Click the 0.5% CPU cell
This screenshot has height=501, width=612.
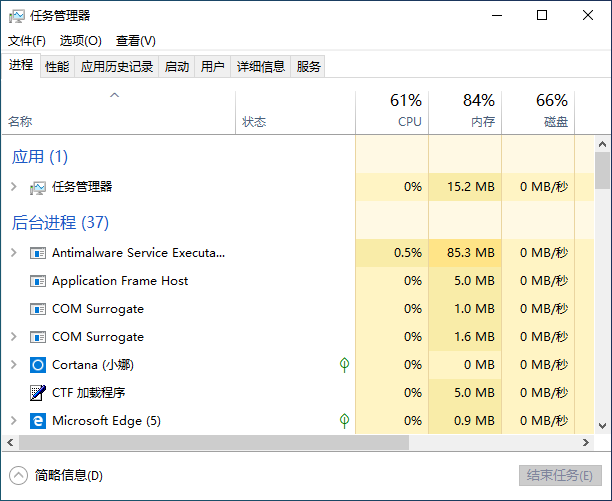tap(392, 253)
